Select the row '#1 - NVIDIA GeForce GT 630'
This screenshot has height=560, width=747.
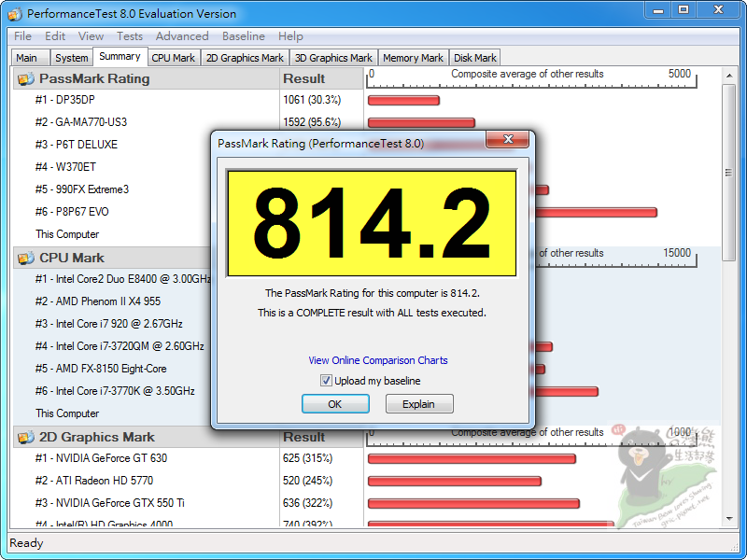[101, 458]
